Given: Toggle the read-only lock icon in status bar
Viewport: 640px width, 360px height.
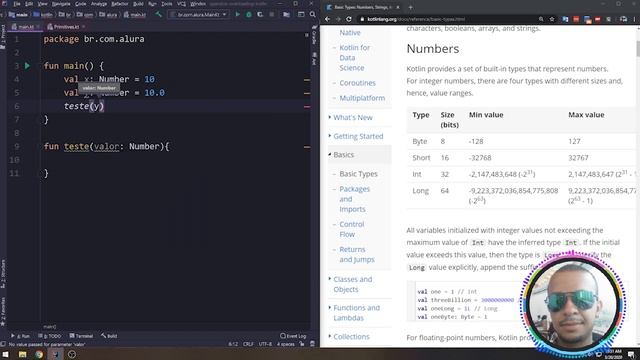Looking at the screenshot, I should (x=302, y=344).
